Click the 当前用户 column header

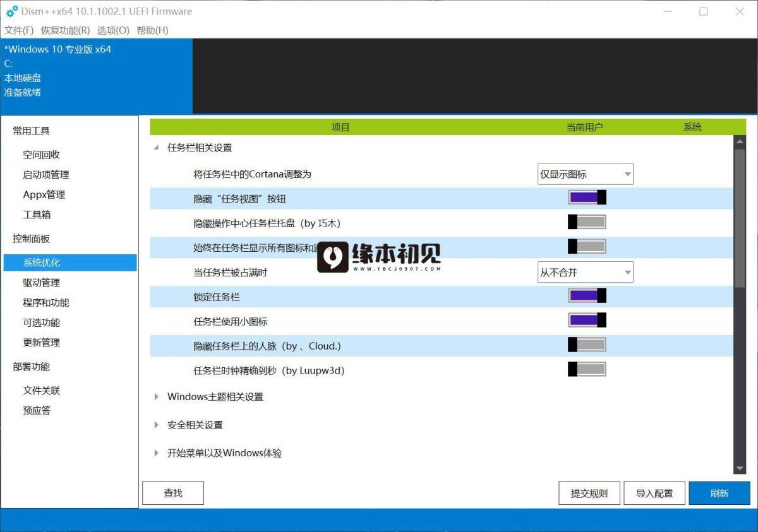point(585,127)
